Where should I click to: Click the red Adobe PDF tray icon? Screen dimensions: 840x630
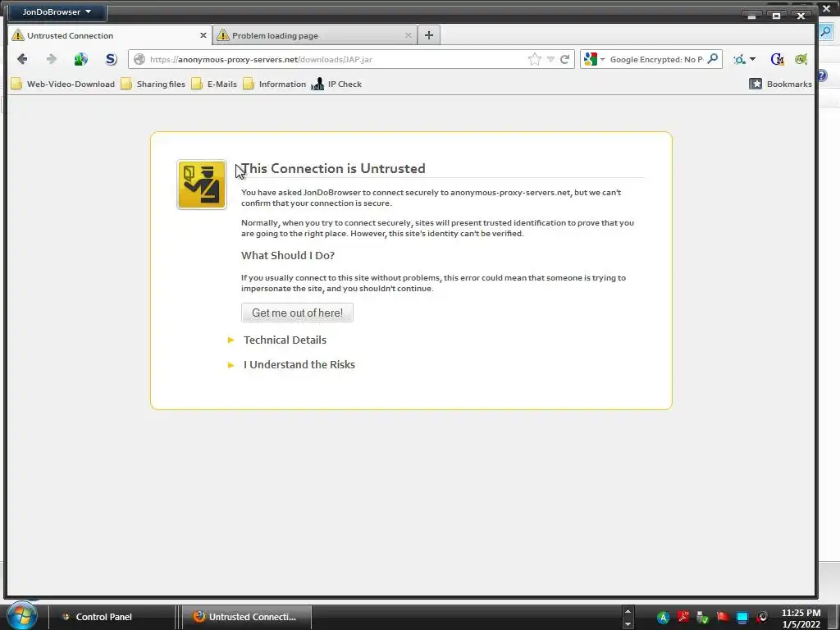click(x=683, y=617)
